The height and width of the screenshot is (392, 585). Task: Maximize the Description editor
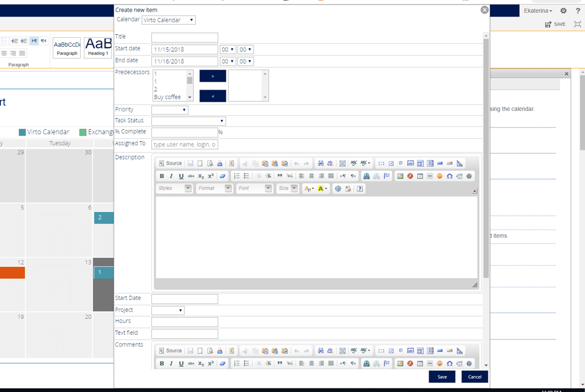point(338,189)
